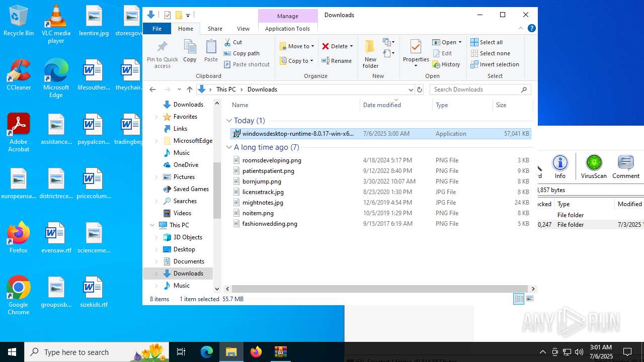644x362 pixels.
Task: Open address bar previous locations dropdown
Action: coord(411,89)
